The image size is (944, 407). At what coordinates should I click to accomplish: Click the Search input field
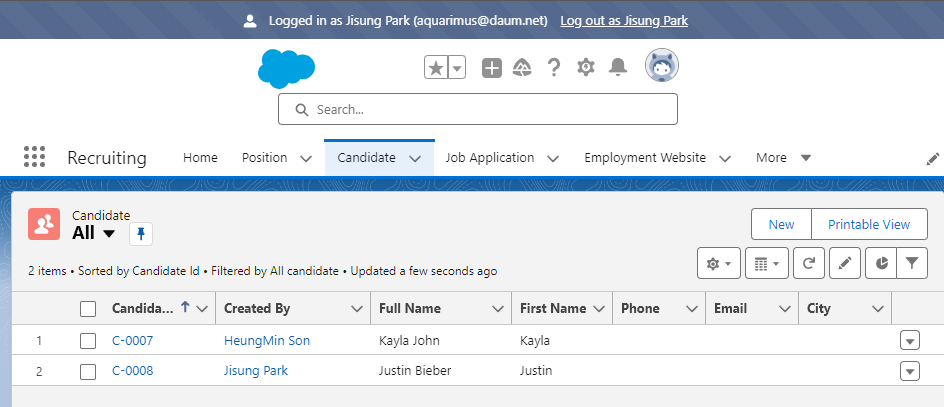tap(478, 109)
